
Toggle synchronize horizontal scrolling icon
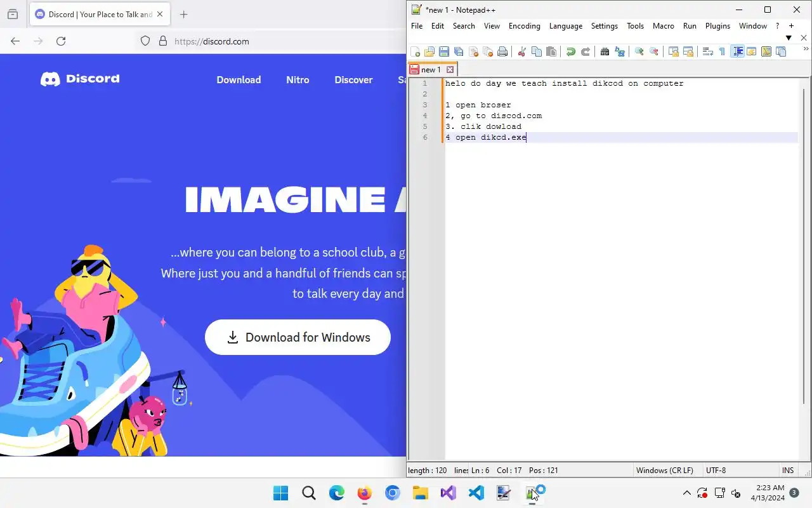pyautogui.click(x=688, y=52)
